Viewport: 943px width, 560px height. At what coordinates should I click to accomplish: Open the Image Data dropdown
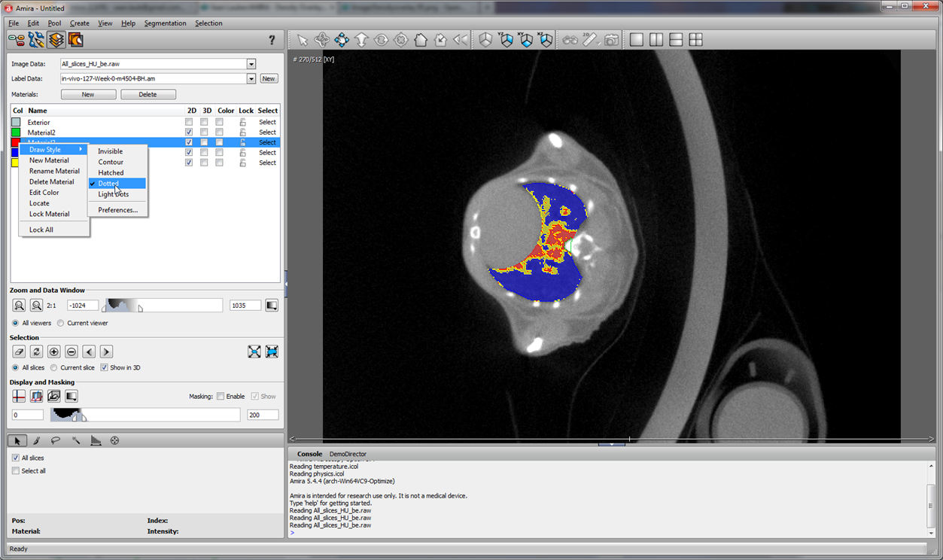251,65
